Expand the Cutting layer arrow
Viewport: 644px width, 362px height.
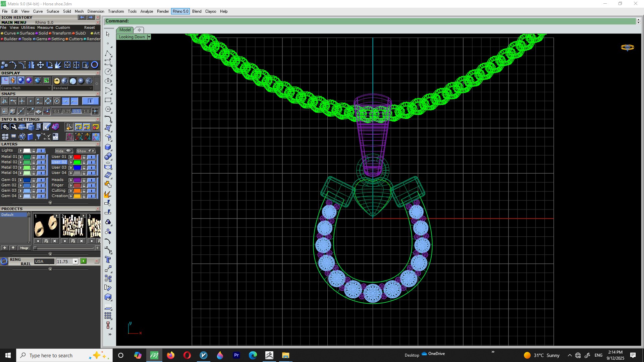pos(71,191)
